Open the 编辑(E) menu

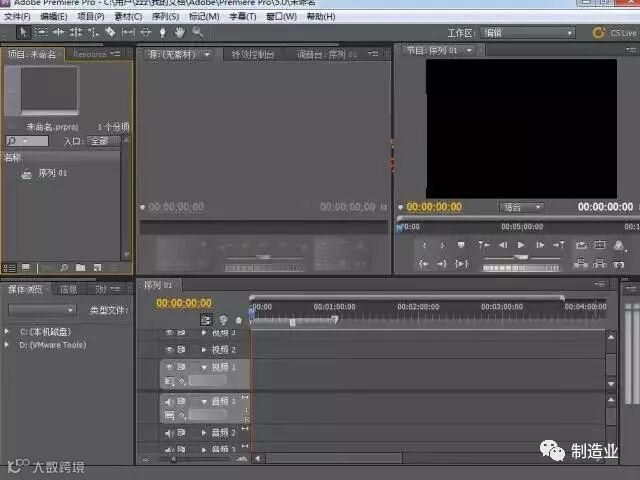pyautogui.click(x=53, y=17)
